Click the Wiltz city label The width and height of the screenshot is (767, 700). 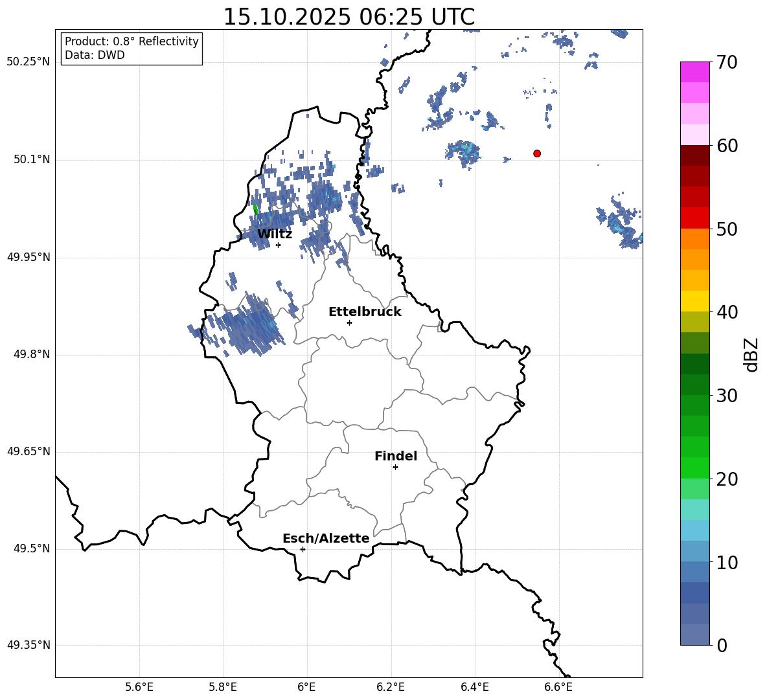pyautogui.click(x=275, y=234)
